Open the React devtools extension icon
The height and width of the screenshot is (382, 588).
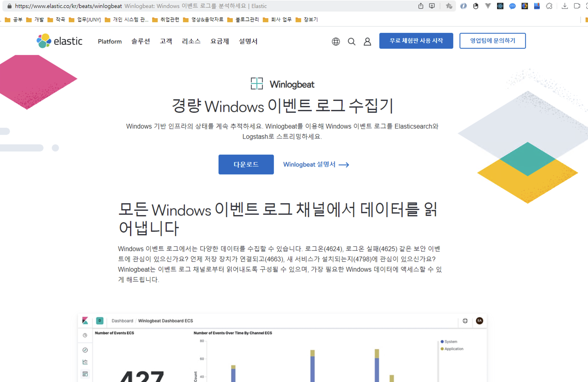500,6
